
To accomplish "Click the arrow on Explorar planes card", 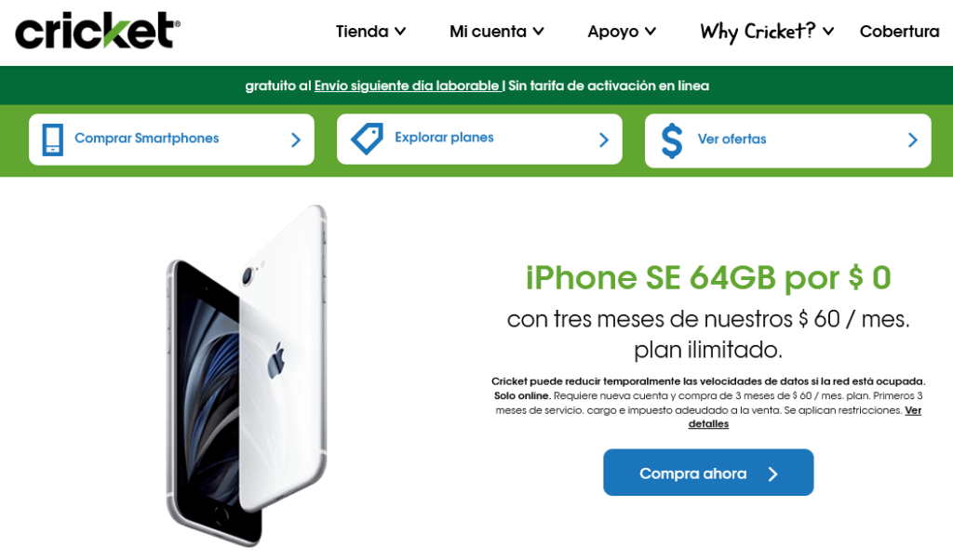I will (603, 140).
